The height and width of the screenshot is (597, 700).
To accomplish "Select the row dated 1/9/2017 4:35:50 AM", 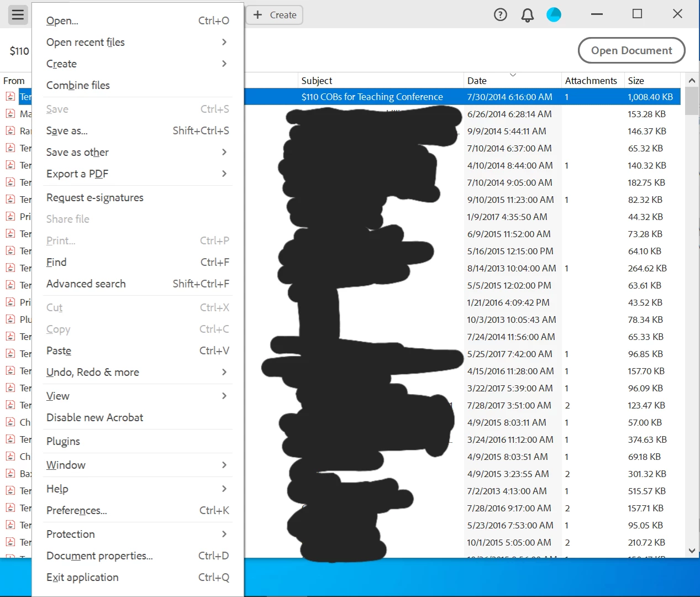I will [x=462, y=217].
